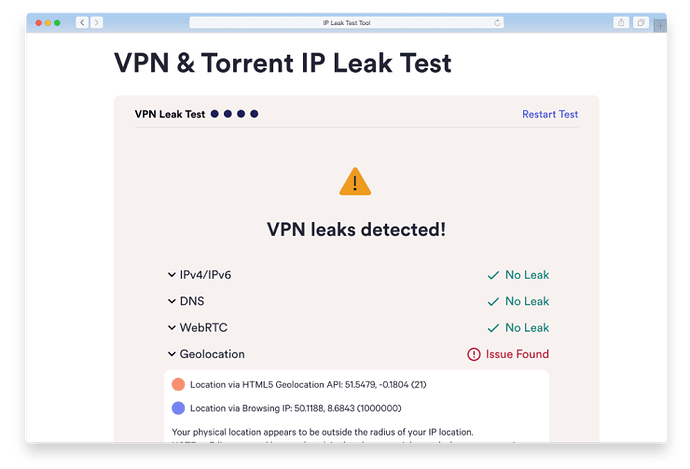Click the WebRTC row's green checkmark
The height and width of the screenshot is (469, 690).
(492, 327)
